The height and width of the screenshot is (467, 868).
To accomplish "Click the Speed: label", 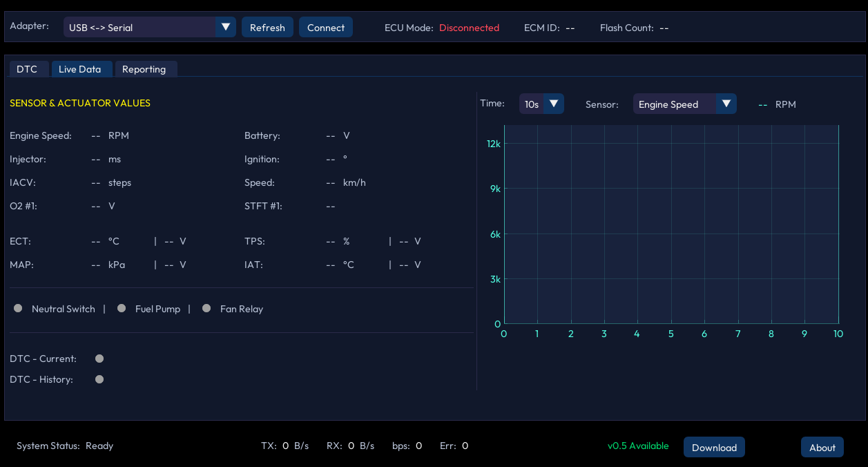I will point(260,182).
